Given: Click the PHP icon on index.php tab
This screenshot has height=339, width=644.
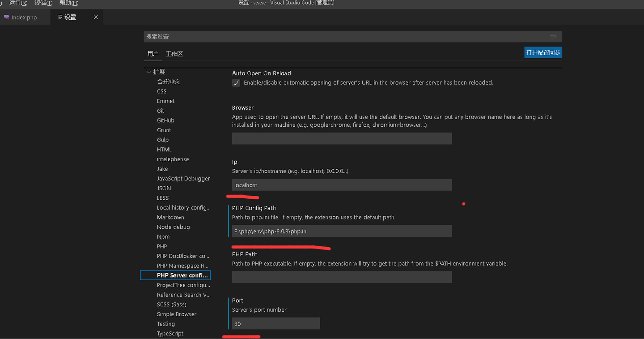Looking at the screenshot, I should click(x=6, y=17).
